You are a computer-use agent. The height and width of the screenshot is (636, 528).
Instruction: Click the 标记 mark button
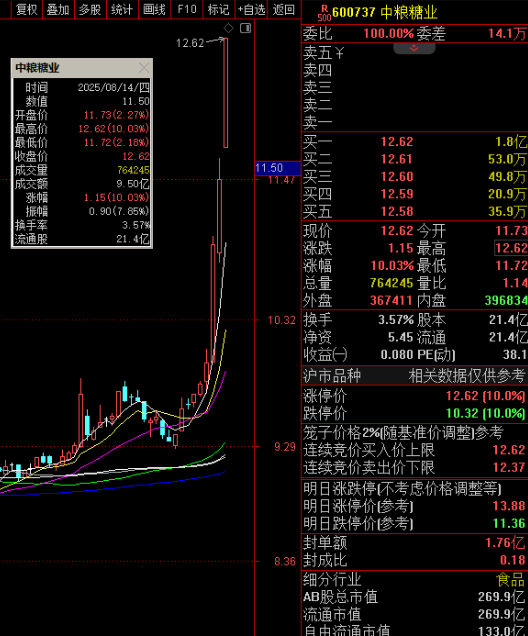[x=219, y=9]
